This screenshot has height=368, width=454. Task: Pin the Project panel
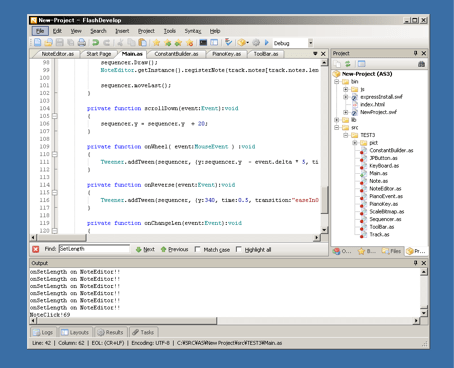tap(415, 53)
